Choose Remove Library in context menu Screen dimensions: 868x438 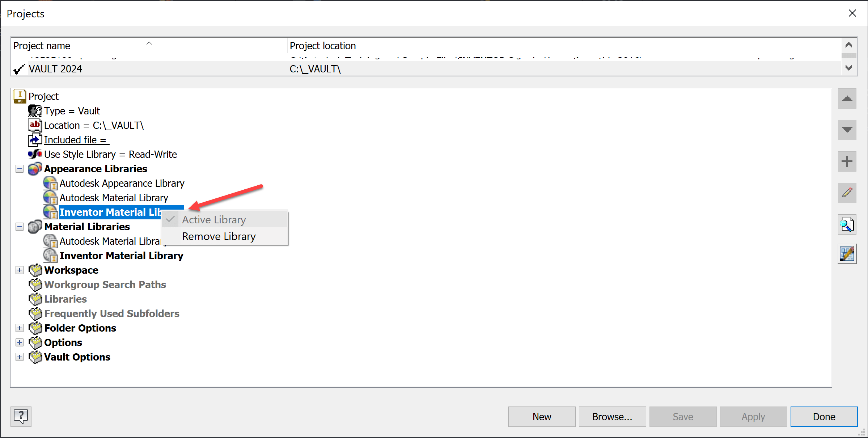(225, 236)
